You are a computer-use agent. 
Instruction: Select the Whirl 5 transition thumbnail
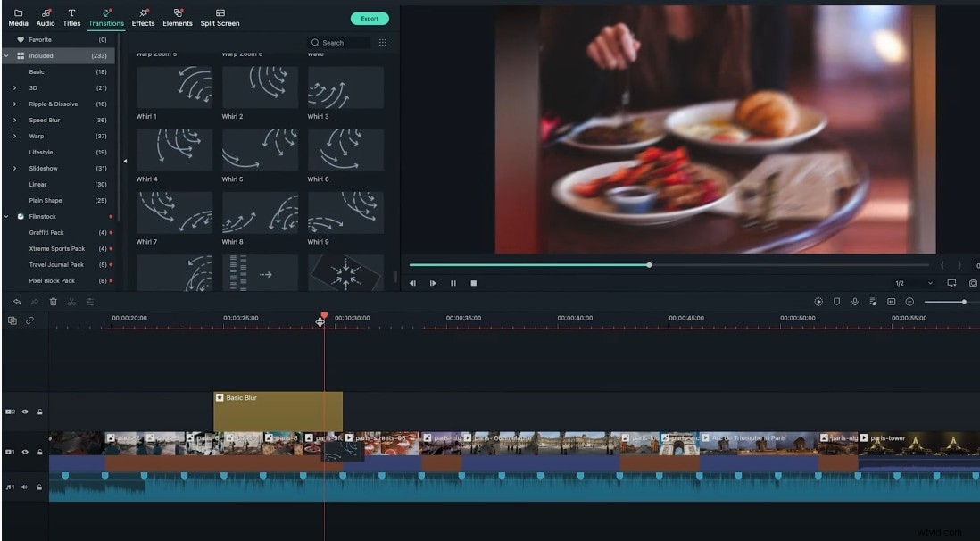pyautogui.click(x=260, y=150)
